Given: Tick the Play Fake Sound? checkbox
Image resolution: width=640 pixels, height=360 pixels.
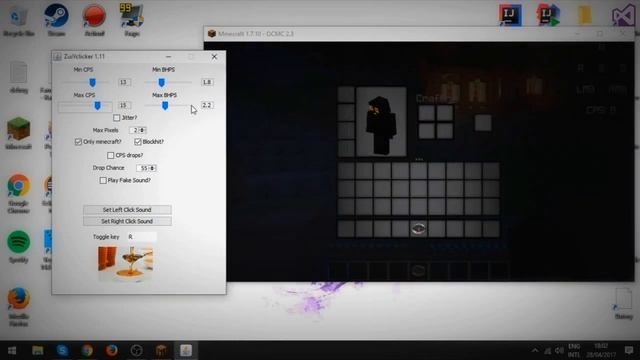Looking at the screenshot, I should click(x=103, y=180).
